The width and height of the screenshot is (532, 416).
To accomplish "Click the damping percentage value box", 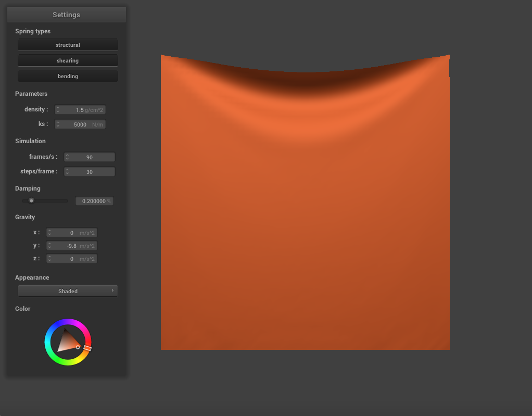I will tap(94, 201).
